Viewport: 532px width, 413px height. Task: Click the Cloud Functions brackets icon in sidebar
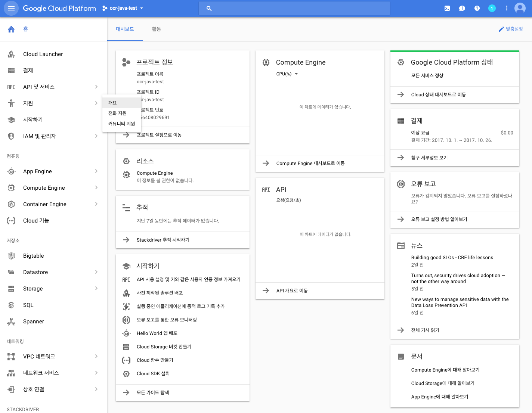coord(11,221)
